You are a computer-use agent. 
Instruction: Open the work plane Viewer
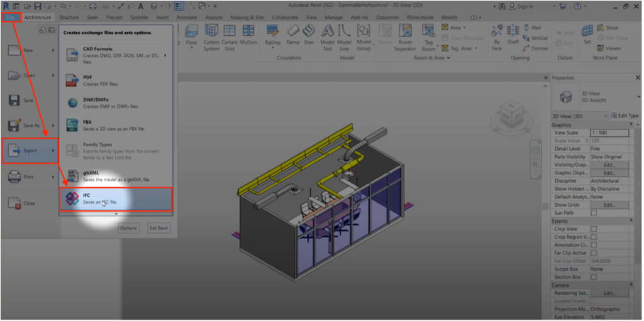coord(609,48)
